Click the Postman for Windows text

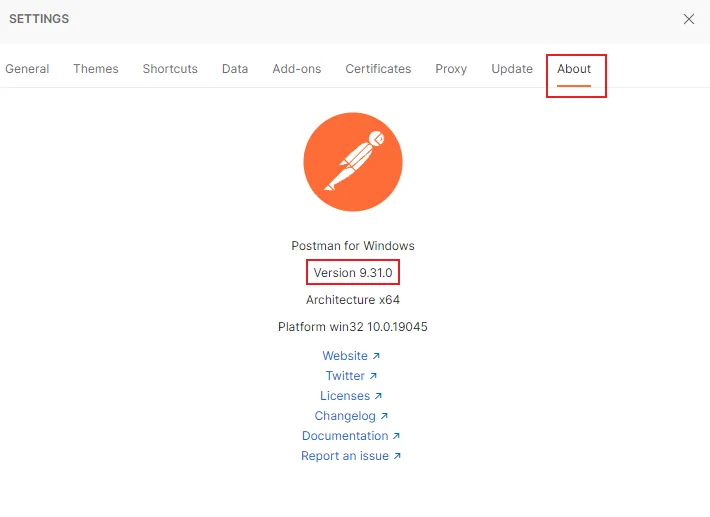coord(353,246)
